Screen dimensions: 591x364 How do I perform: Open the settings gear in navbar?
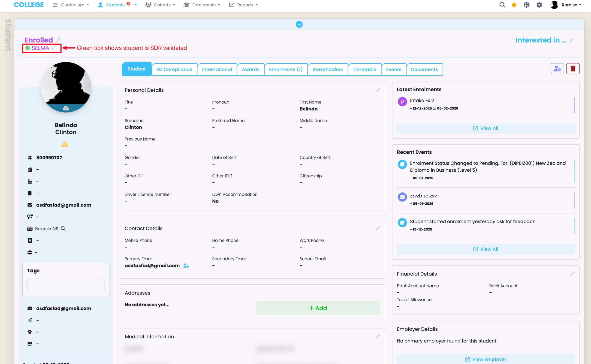point(539,5)
